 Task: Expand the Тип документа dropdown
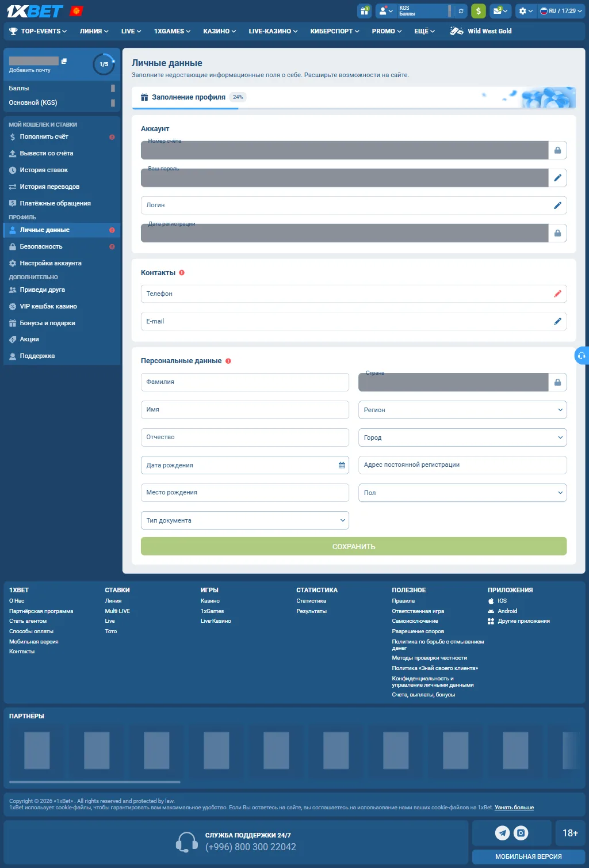click(245, 520)
